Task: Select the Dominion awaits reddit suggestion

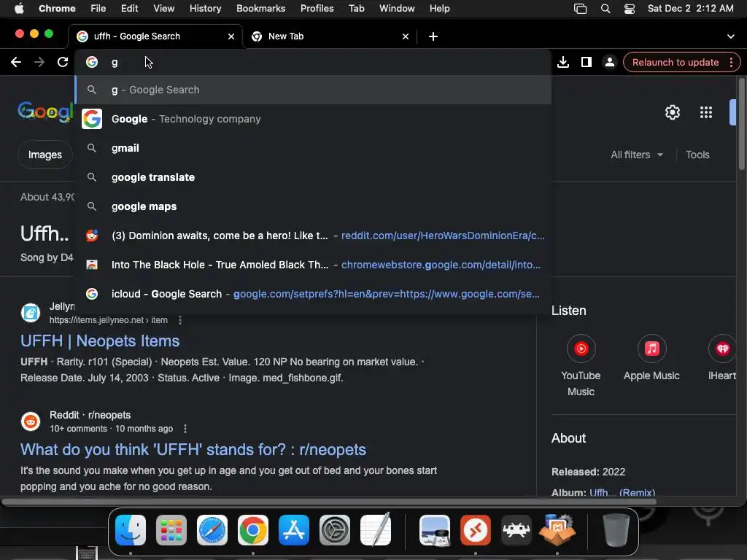Action: click(x=314, y=236)
